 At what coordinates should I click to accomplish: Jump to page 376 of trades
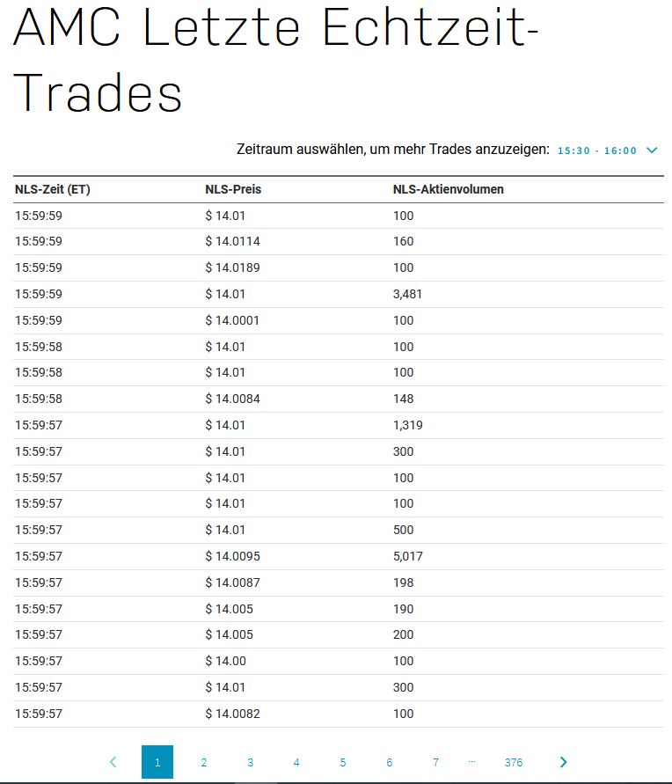[514, 762]
